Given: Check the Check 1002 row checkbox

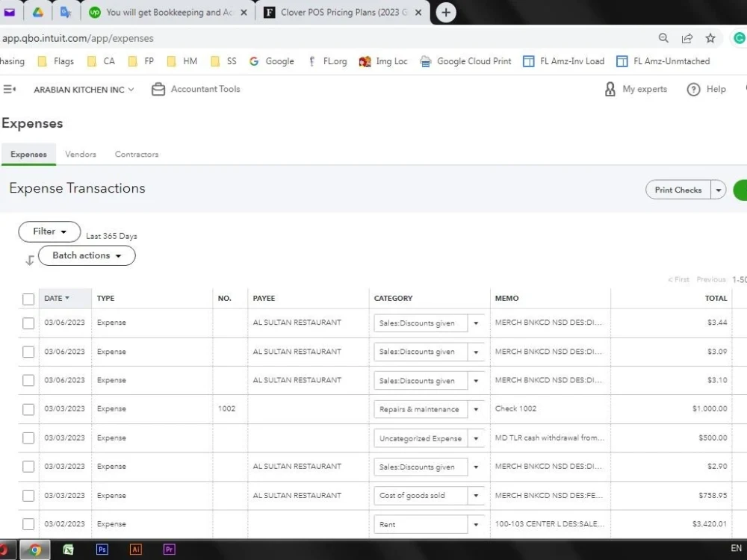Looking at the screenshot, I should tap(28, 409).
